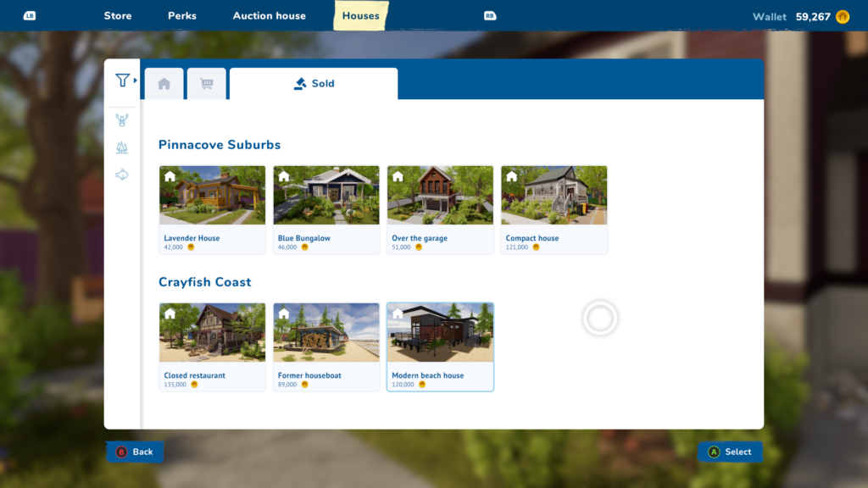
Task: Click the Back button
Action: 135,452
